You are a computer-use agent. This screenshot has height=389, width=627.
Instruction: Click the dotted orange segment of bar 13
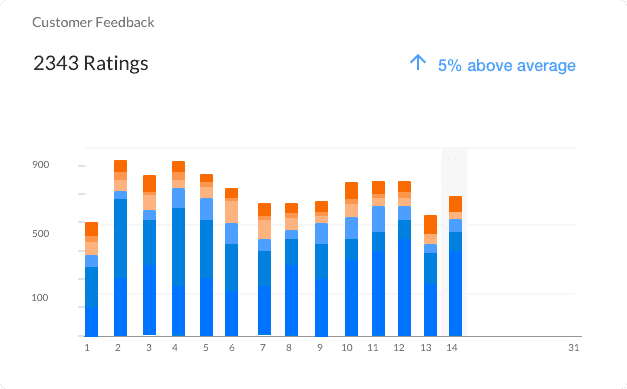coord(430,239)
